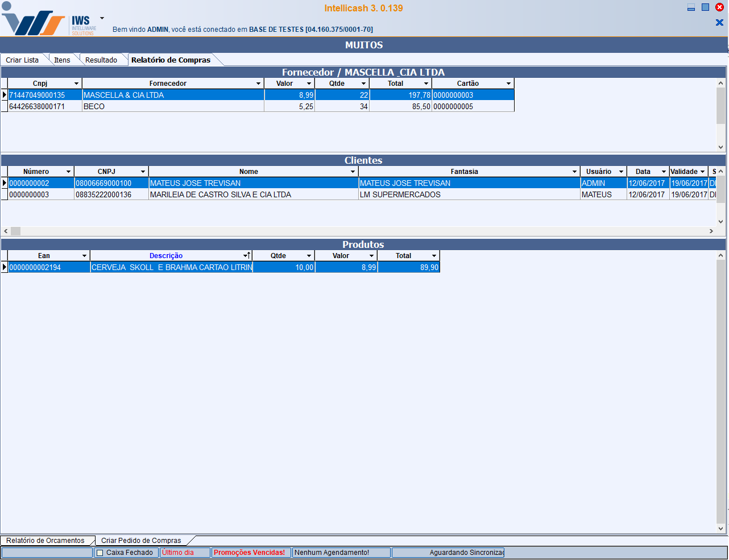Click the IWS Intelliware logo
The width and height of the screenshot is (729, 560).
(x=48, y=20)
